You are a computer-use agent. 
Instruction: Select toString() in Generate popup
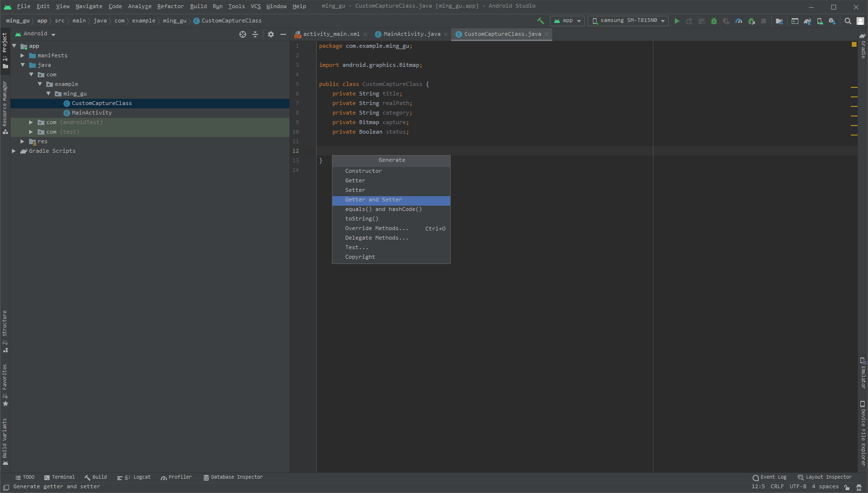click(x=391, y=219)
